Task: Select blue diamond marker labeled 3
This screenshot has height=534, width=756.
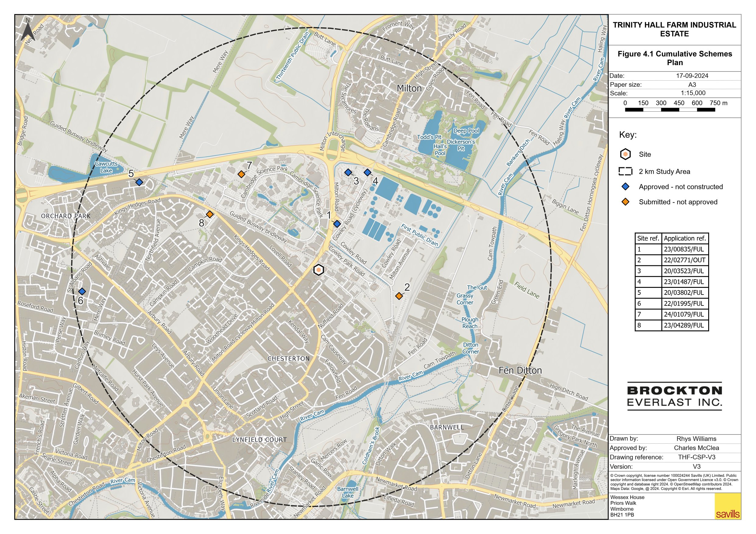Action: click(348, 172)
